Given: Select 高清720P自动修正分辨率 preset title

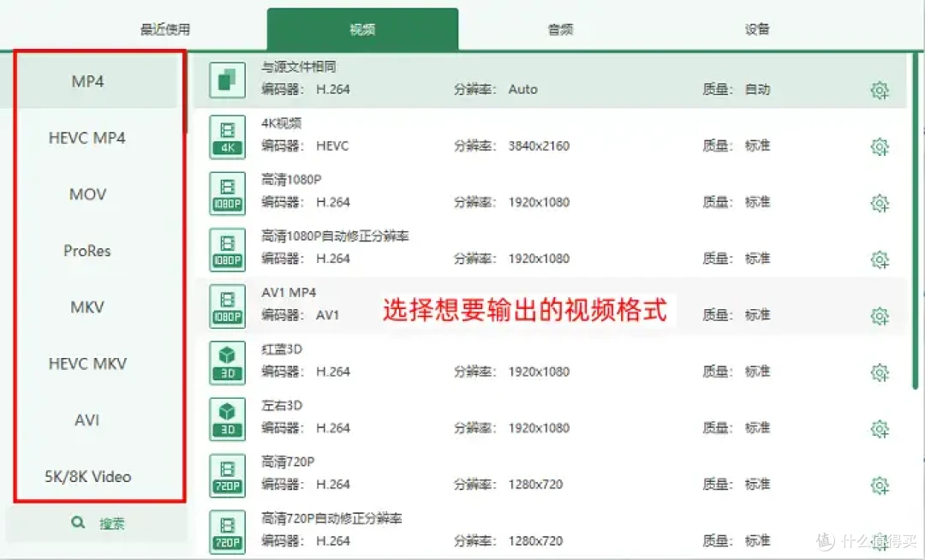Looking at the screenshot, I should 331,518.
